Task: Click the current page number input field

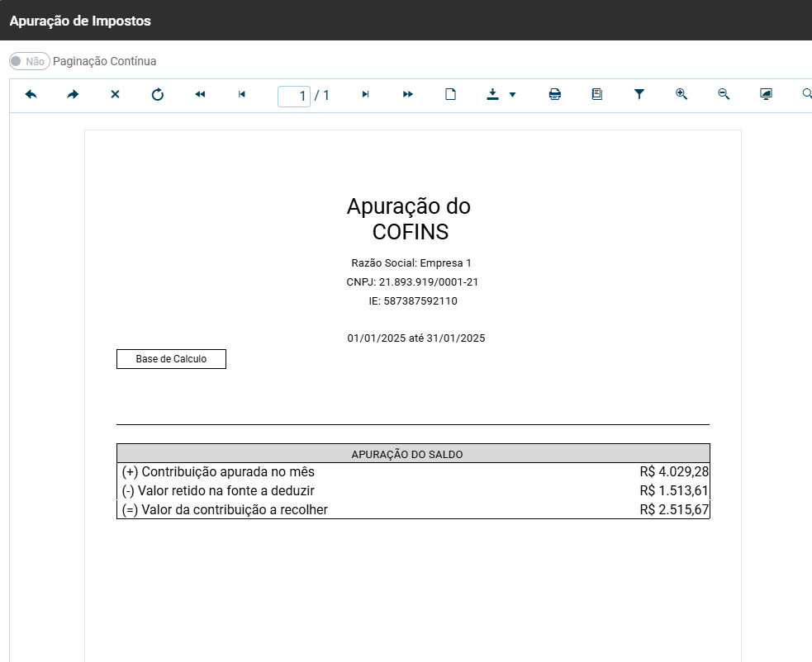Action: [294, 96]
